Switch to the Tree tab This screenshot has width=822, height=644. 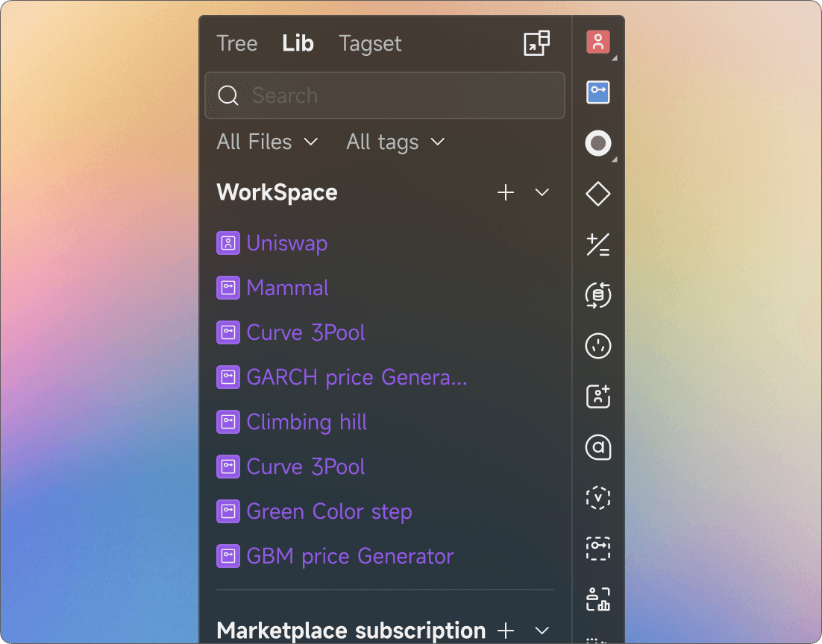(236, 43)
